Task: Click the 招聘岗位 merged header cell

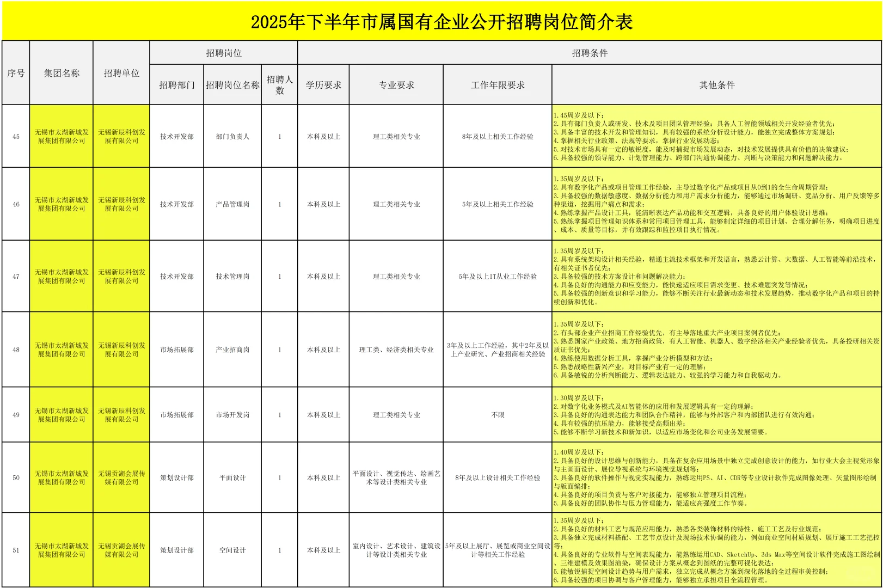Action: pyautogui.click(x=224, y=53)
